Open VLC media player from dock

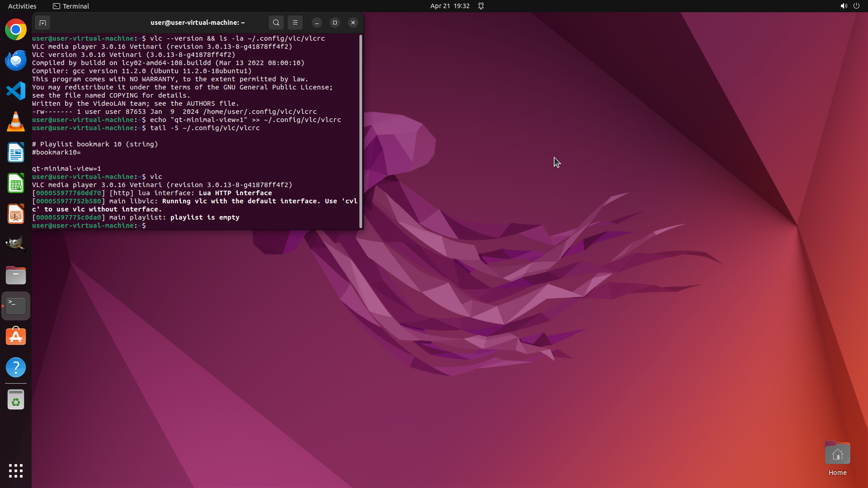(x=16, y=122)
